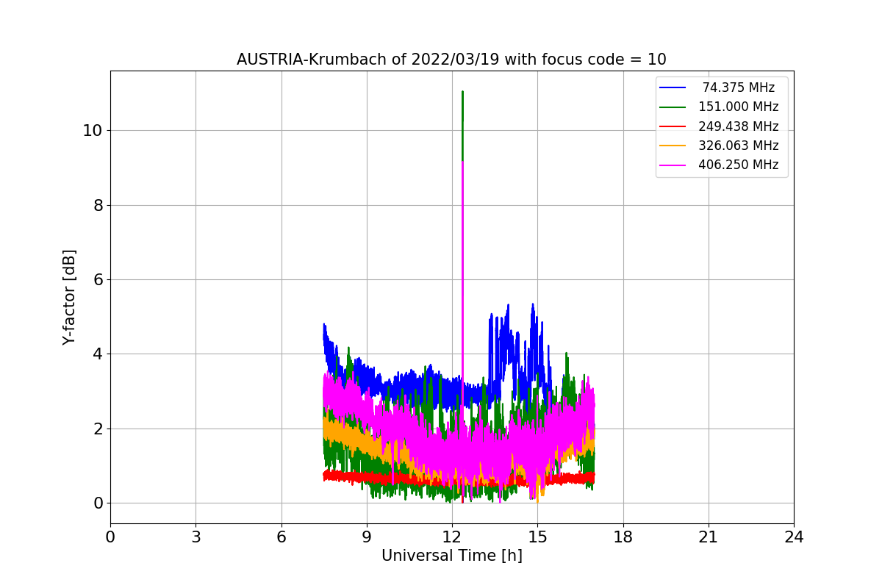882x588 pixels.
Task: Click the blue legend line swatch
Action: click(673, 88)
